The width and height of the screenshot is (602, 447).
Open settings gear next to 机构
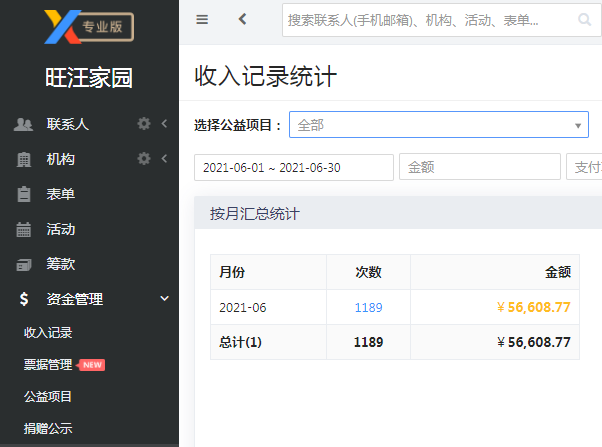(144, 159)
